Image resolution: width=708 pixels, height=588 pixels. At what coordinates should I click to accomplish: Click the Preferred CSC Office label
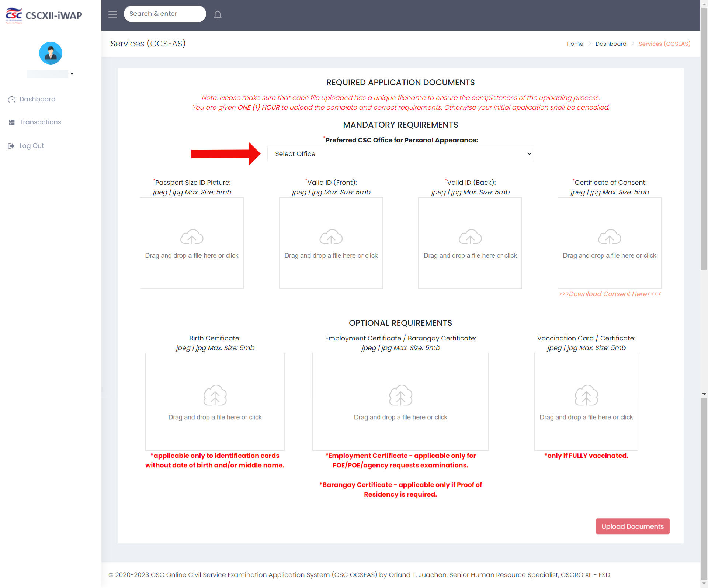pos(401,140)
